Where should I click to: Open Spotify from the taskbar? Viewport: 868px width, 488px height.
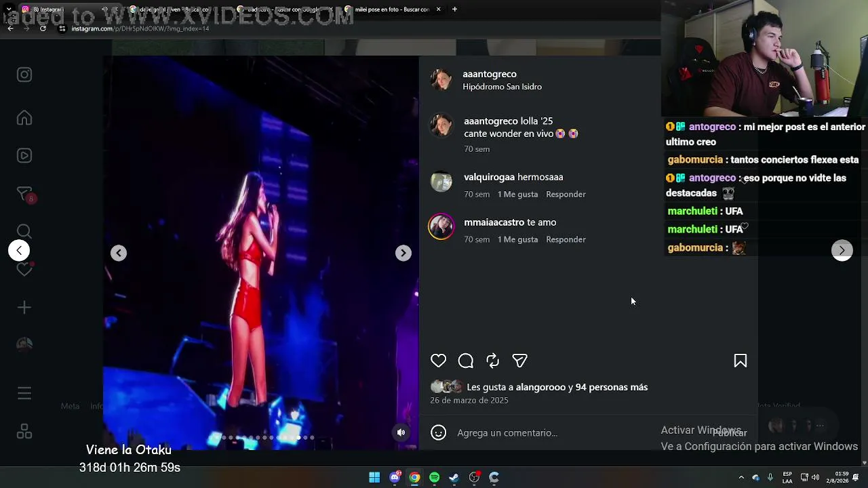click(x=435, y=478)
